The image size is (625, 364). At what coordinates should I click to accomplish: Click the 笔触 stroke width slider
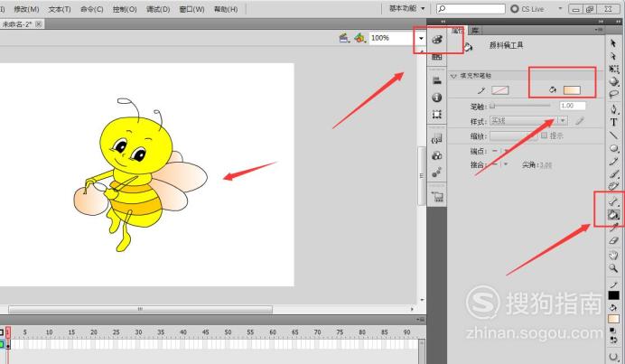(520, 106)
